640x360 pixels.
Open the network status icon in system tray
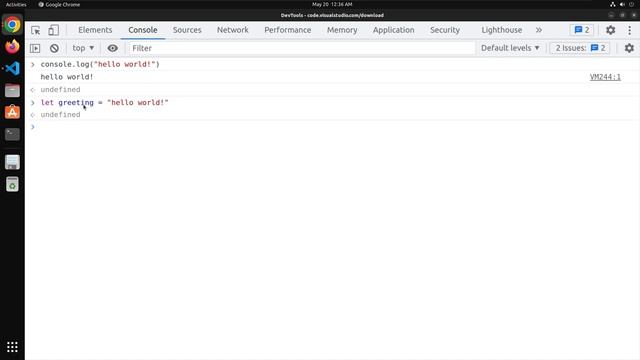point(613,4)
